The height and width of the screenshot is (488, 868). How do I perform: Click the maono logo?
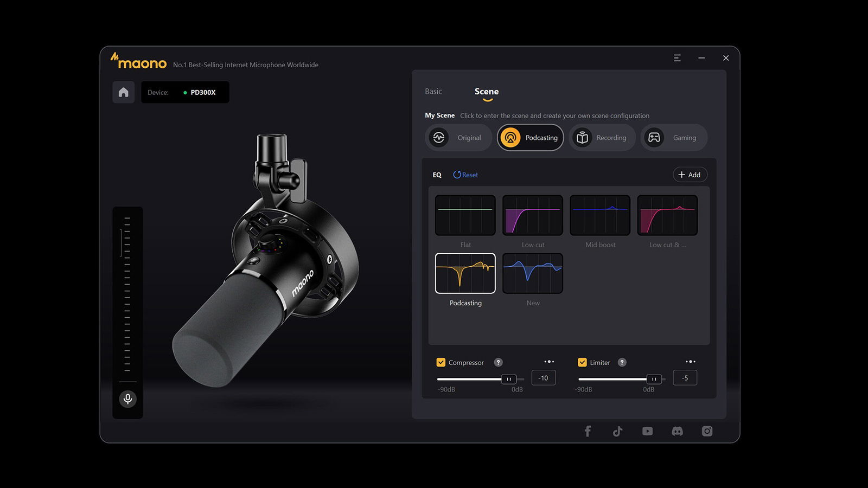coord(138,61)
